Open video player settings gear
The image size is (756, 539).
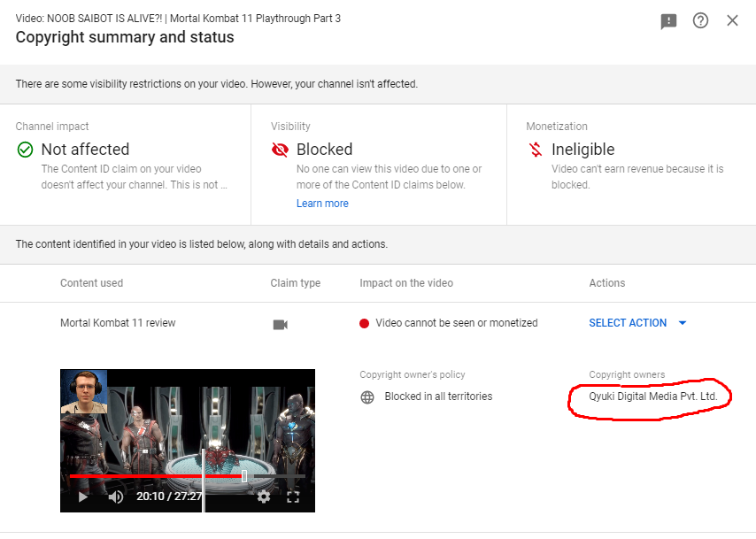[x=264, y=497]
